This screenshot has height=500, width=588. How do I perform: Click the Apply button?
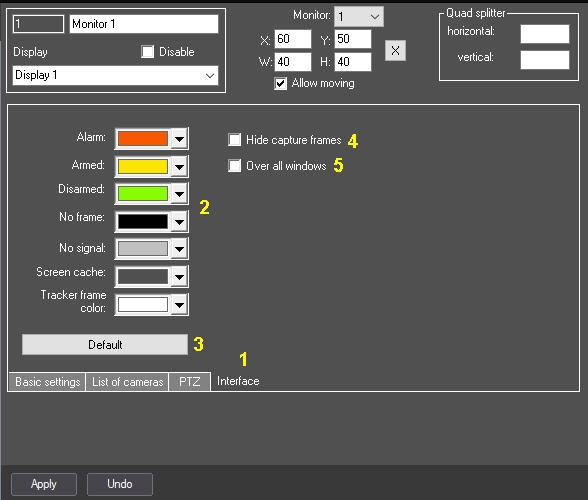click(x=44, y=484)
